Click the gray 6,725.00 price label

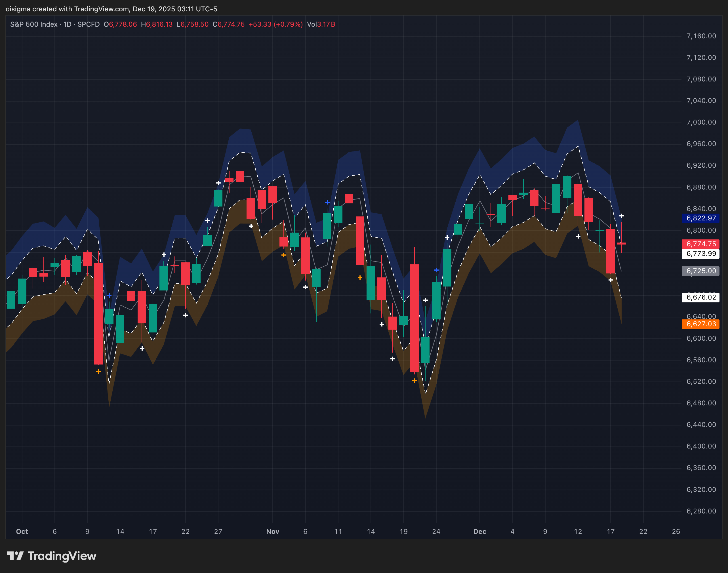[701, 271]
